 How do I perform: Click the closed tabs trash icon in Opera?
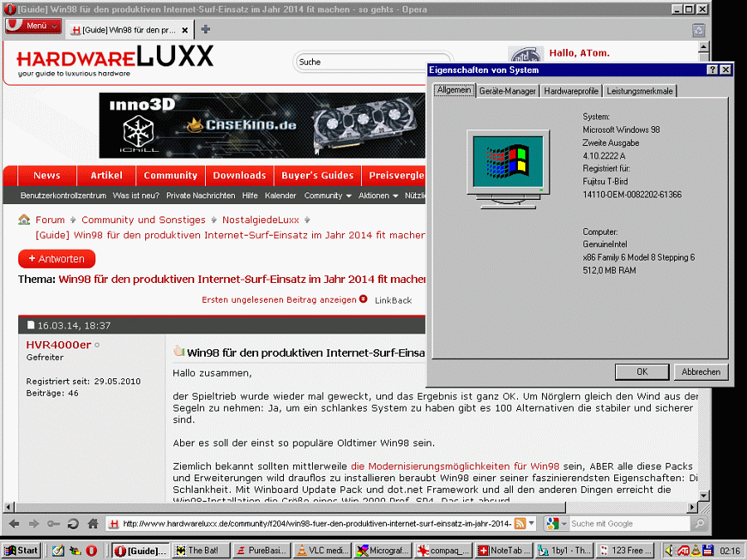click(x=698, y=31)
